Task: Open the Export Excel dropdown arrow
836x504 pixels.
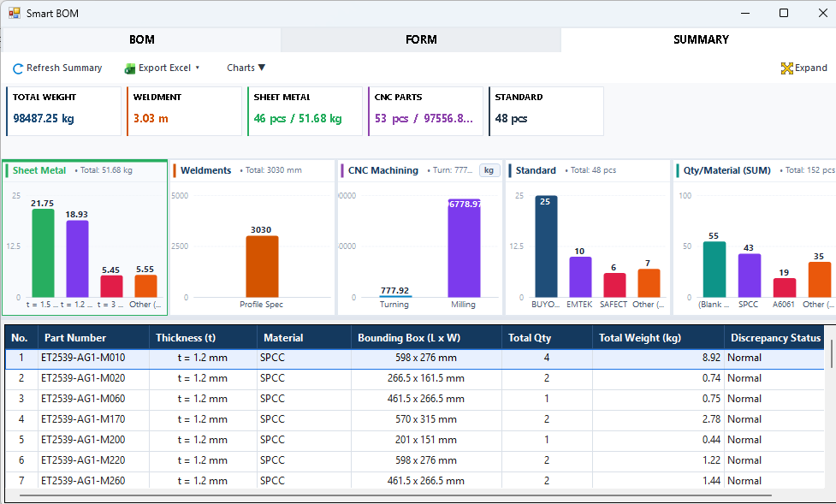Action: (198, 68)
